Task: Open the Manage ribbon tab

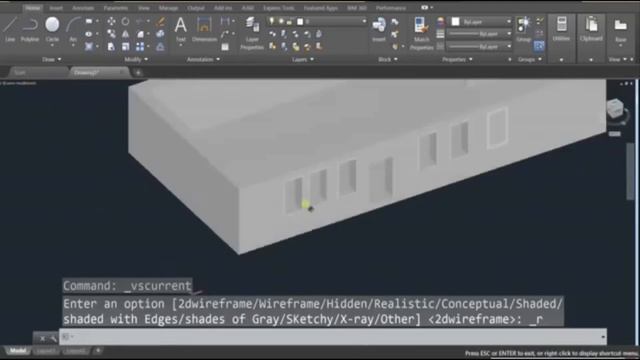Action: [168, 8]
